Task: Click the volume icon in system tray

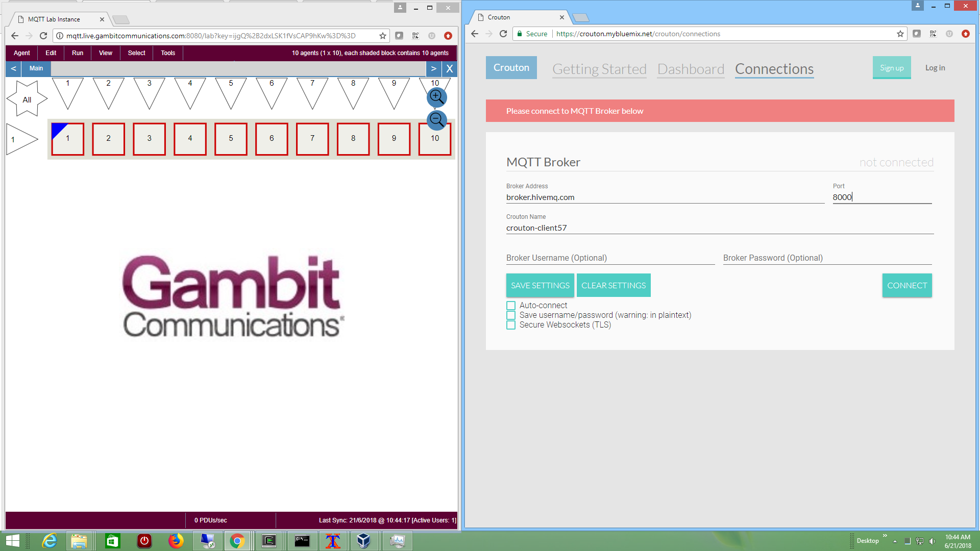Action: (933, 541)
